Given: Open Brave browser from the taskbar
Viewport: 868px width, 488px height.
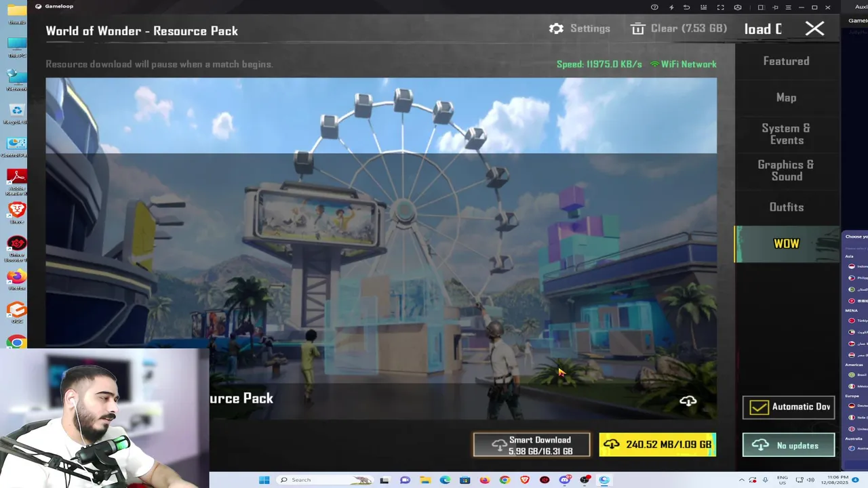Looking at the screenshot, I should (525, 480).
